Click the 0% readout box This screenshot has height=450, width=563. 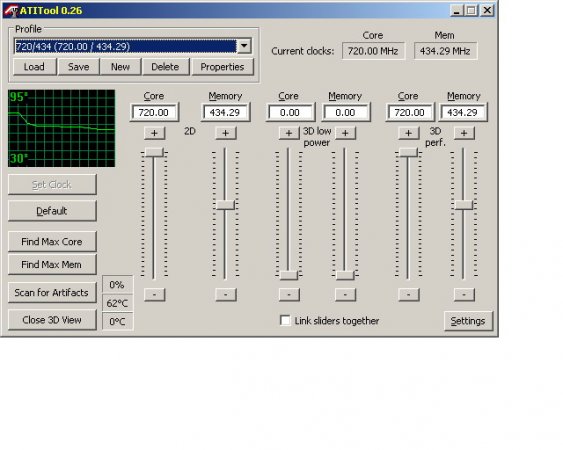pos(117,285)
